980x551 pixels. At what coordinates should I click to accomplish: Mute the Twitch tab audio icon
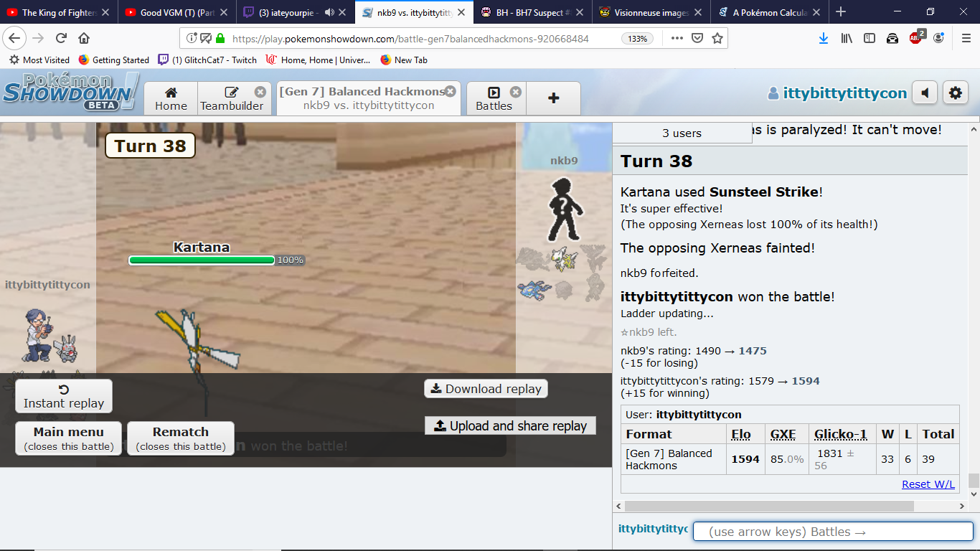pos(330,12)
